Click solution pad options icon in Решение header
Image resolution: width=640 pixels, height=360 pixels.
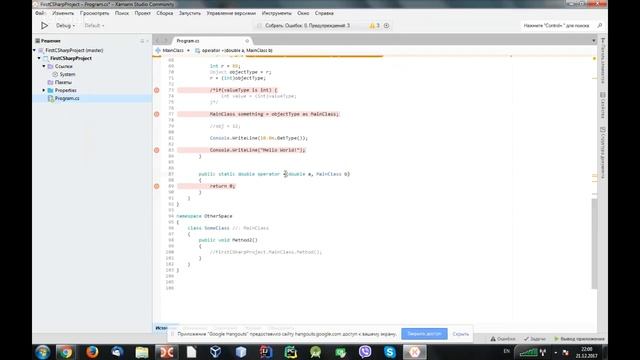(142, 41)
